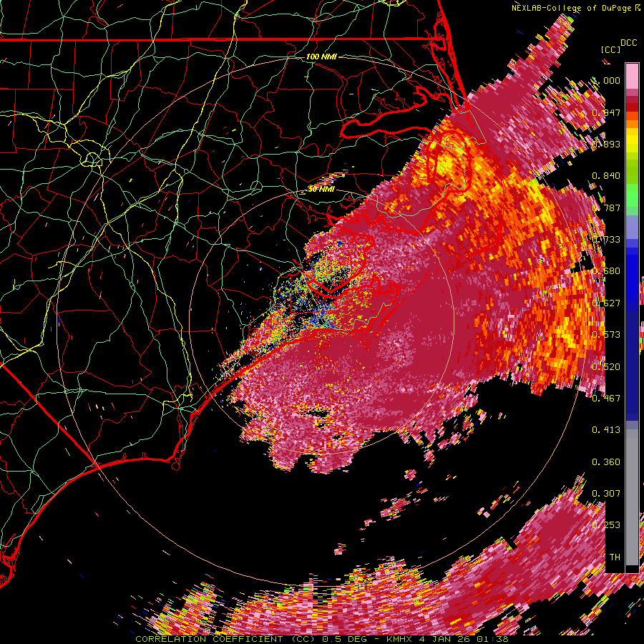Click the 0.893 legend value
This screenshot has width=644, height=644.
coord(606,144)
